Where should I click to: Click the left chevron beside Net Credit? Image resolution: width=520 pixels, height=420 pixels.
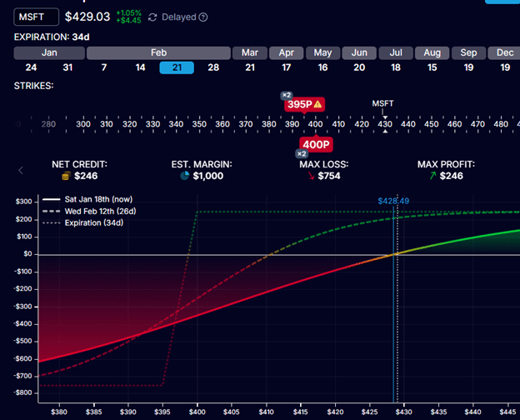21,170
